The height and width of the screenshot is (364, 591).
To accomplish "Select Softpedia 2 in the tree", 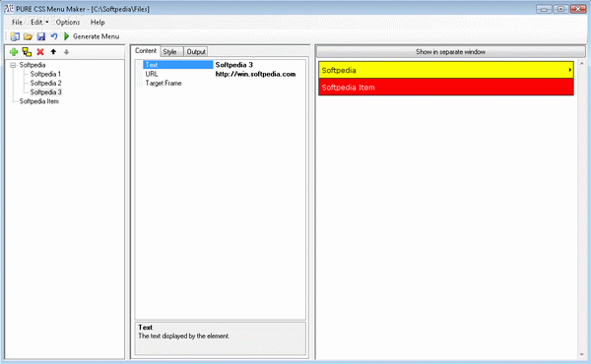I will coord(45,84).
